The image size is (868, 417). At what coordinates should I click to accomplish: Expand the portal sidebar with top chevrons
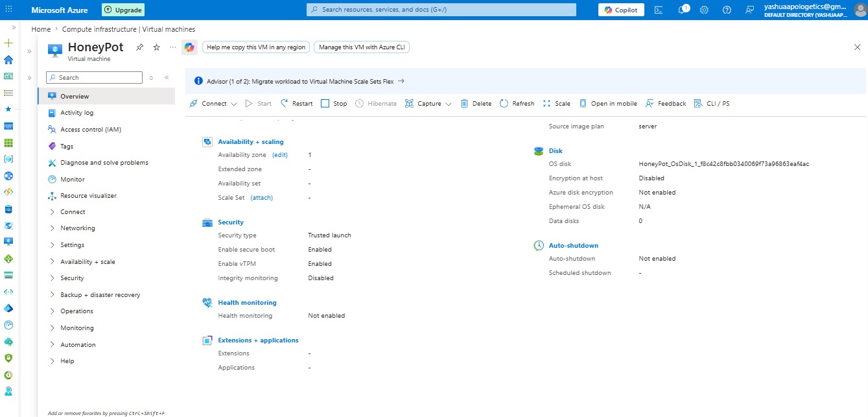(14, 27)
